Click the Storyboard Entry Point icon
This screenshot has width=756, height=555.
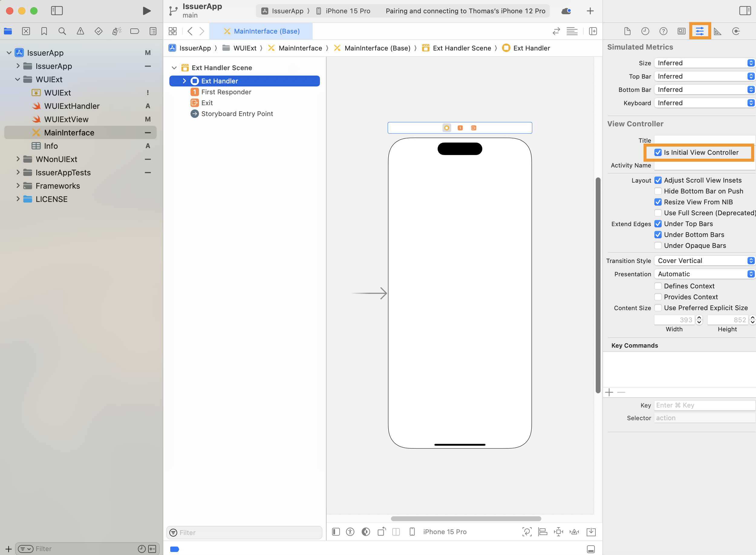click(x=195, y=113)
